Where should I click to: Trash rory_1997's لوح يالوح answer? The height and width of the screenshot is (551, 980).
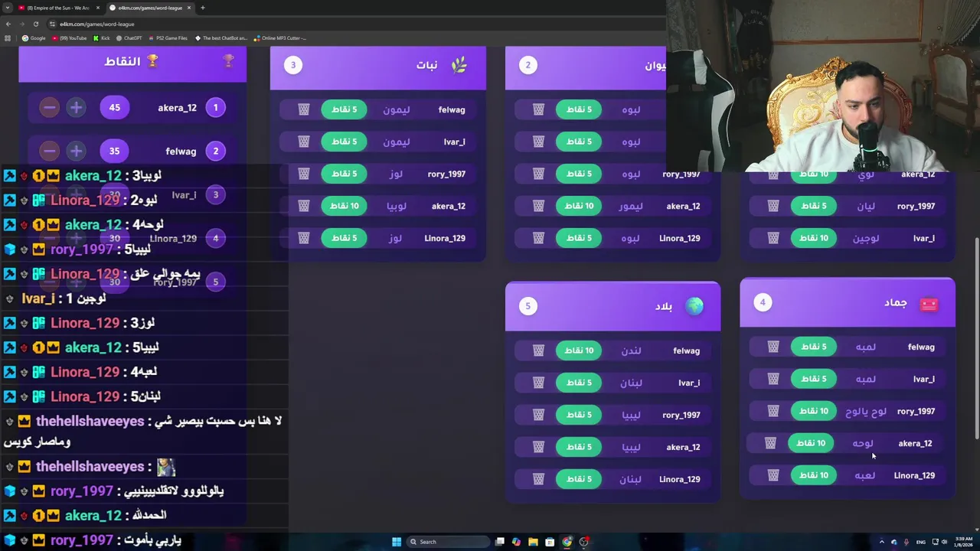point(773,411)
